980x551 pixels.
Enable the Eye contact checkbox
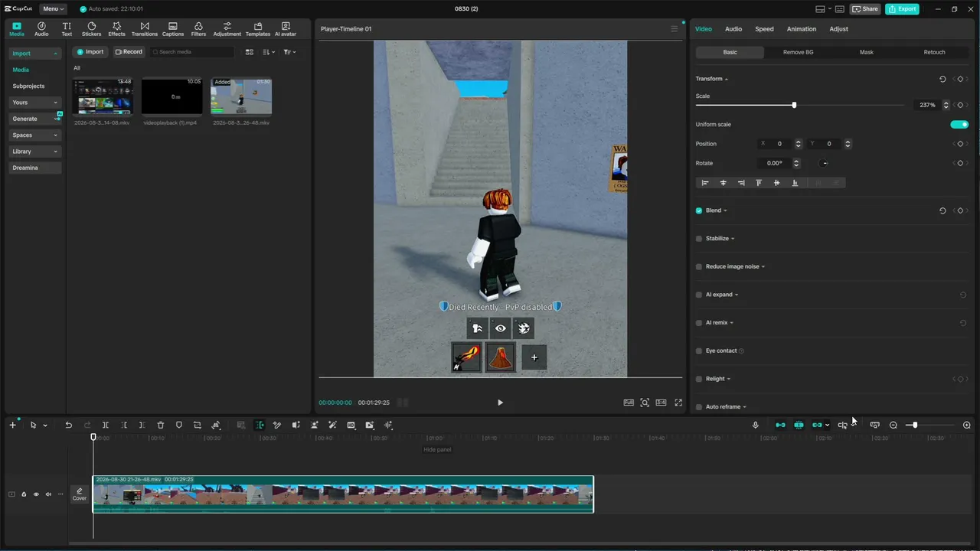[699, 350]
